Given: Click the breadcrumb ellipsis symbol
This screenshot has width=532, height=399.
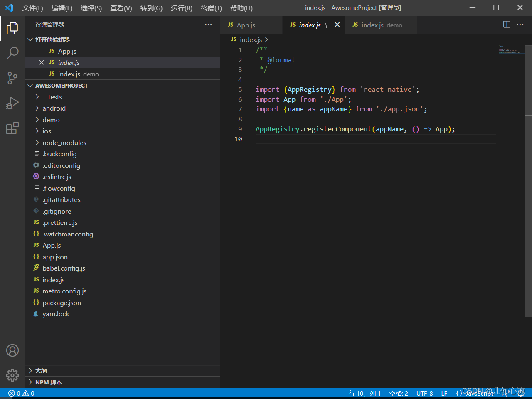Looking at the screenshot, I should [x=273, y=40].
